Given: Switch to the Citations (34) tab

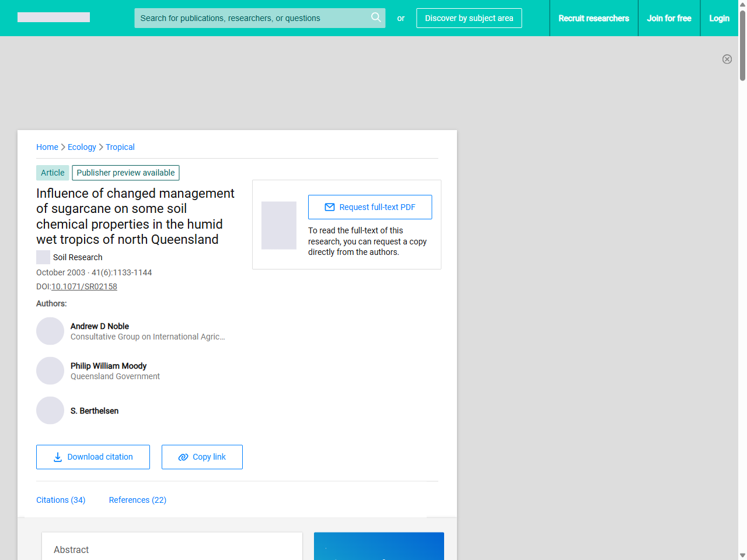Looking at the screenshot, I should (x=61, y=500).
